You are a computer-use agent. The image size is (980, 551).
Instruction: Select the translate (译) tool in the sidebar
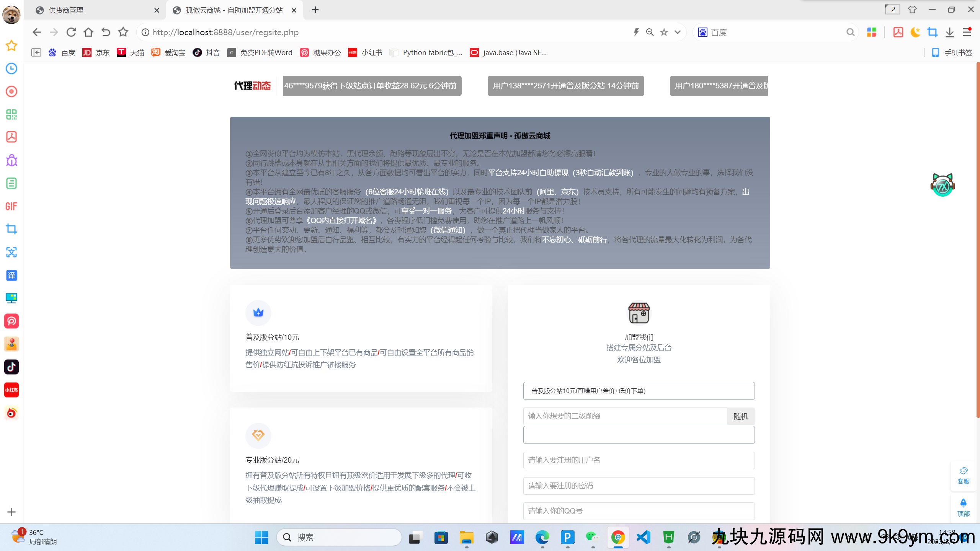coord(11,275)
